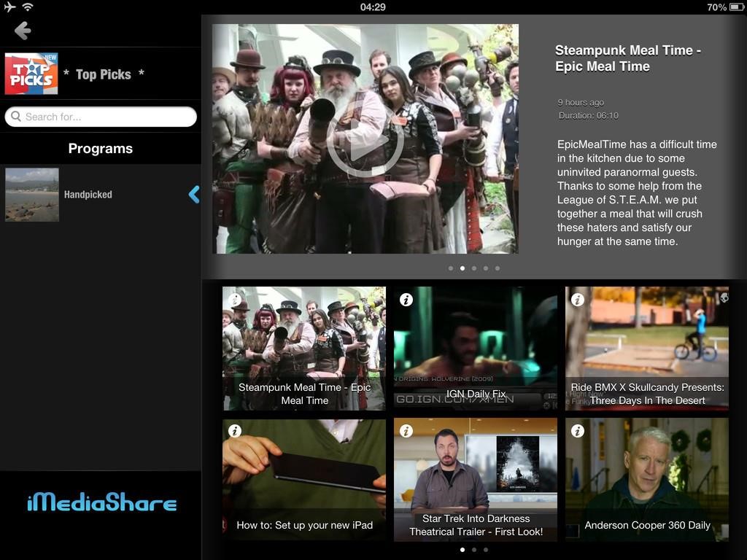Show info for iPad setup video

235,431
